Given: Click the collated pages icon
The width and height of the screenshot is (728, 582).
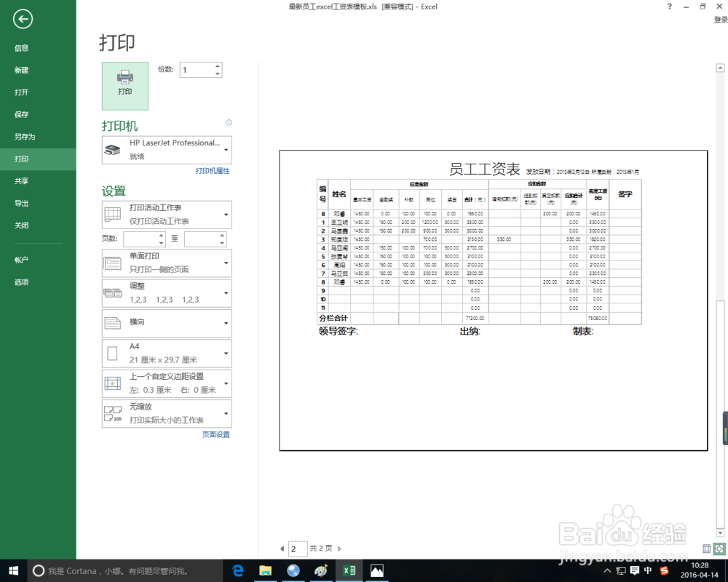Looking at the screenshot, I should pos(113,293).
